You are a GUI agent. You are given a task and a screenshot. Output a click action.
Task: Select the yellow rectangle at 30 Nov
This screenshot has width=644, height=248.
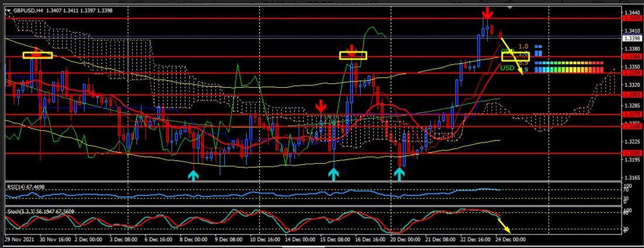pyautogui.click(x=37, y=55)
